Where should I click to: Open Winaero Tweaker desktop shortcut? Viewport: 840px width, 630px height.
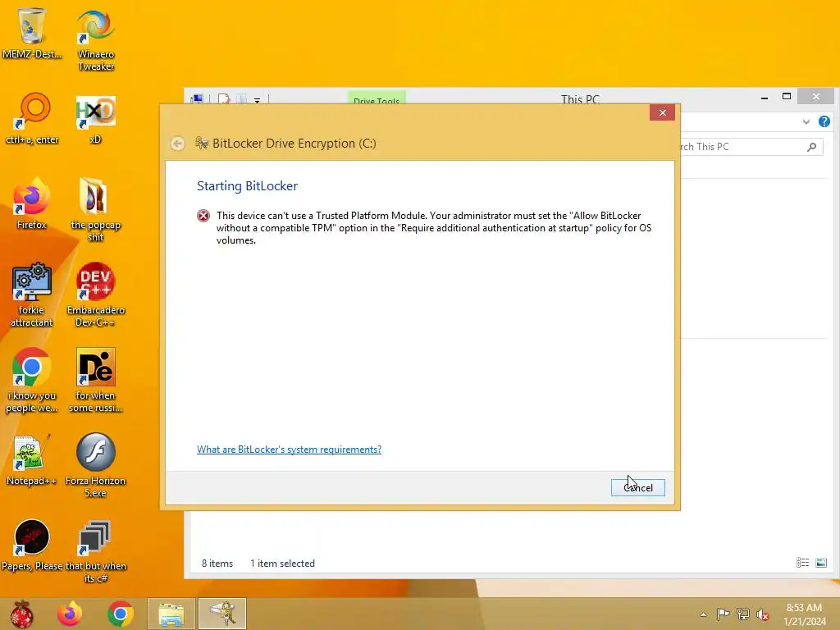[95, 40]
